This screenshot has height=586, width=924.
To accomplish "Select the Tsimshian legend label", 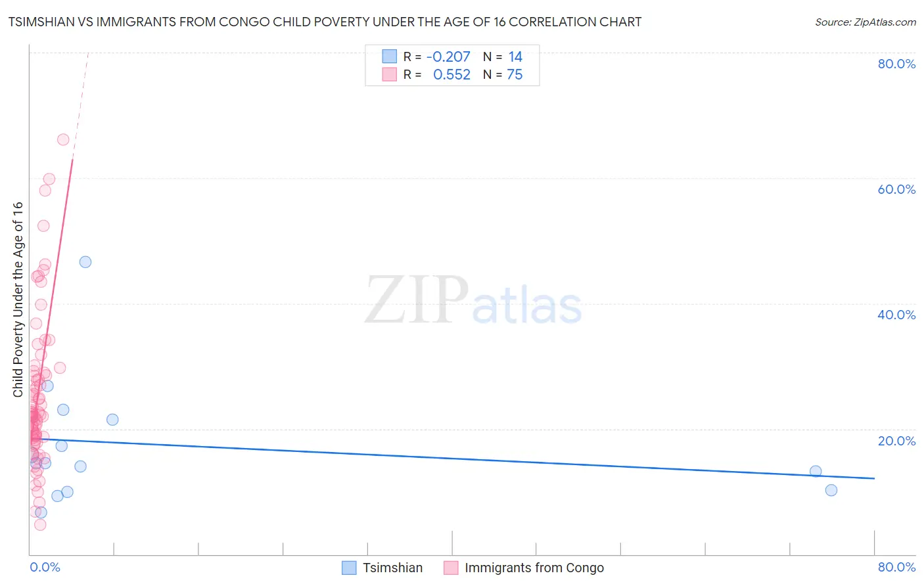I will click(392, 568).
